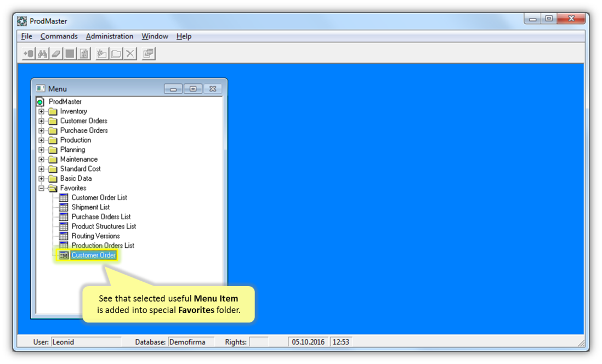The image size is (602, 364).
Task: Click the Production Orders List table icon
Action: tap(64, 246)
